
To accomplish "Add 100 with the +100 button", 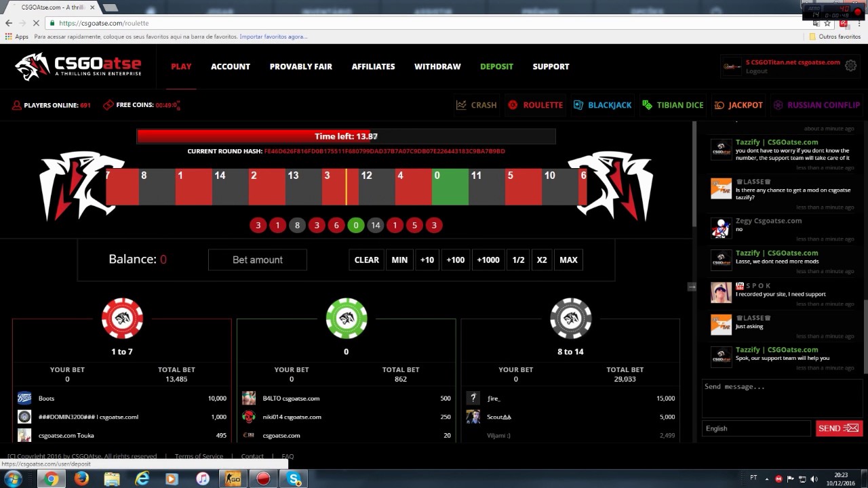I will tap(456, 260).
